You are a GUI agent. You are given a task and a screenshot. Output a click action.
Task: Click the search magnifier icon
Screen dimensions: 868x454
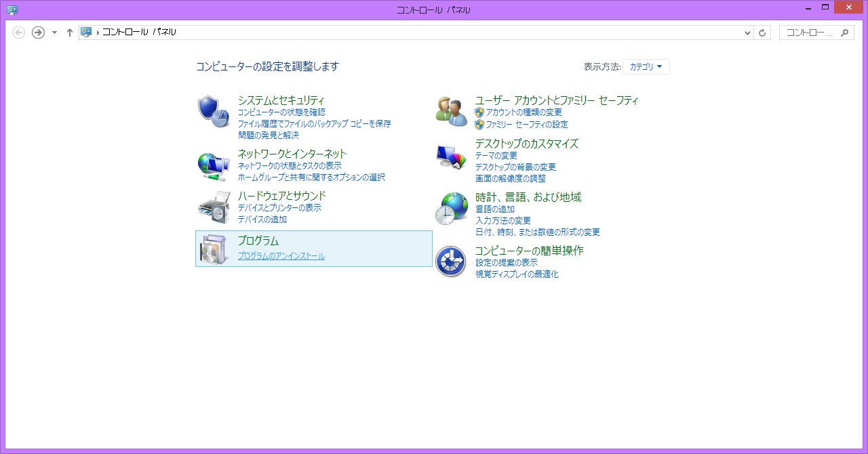[x=844, y=32]
